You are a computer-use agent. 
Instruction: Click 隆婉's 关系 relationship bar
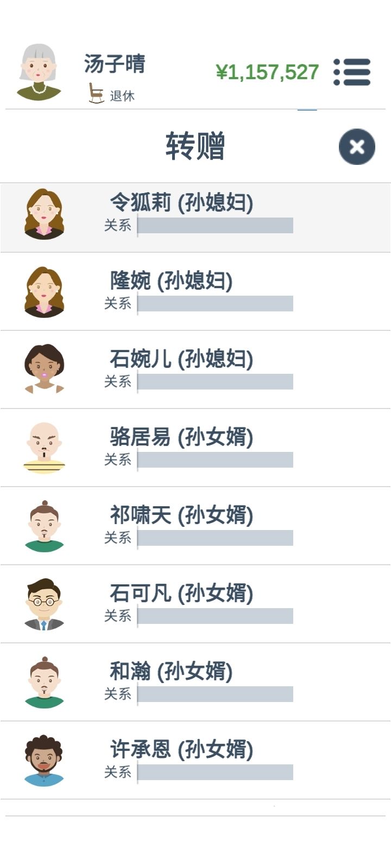click(216, 303)
